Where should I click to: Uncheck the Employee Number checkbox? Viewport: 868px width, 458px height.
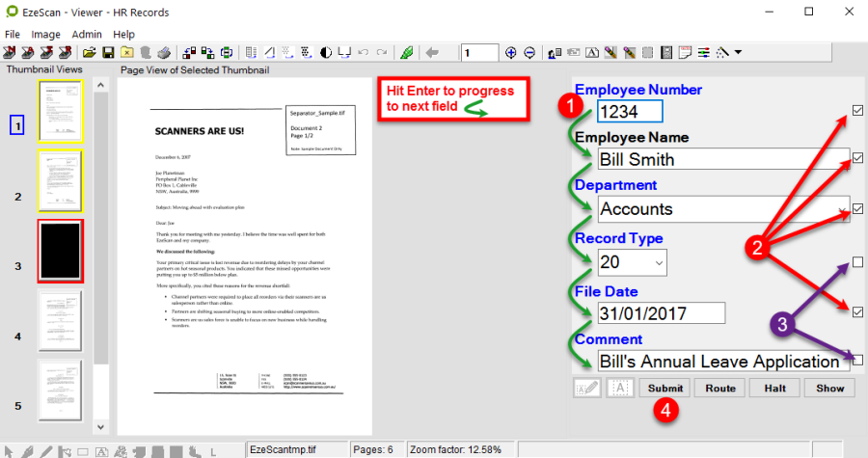pos(856,112)
